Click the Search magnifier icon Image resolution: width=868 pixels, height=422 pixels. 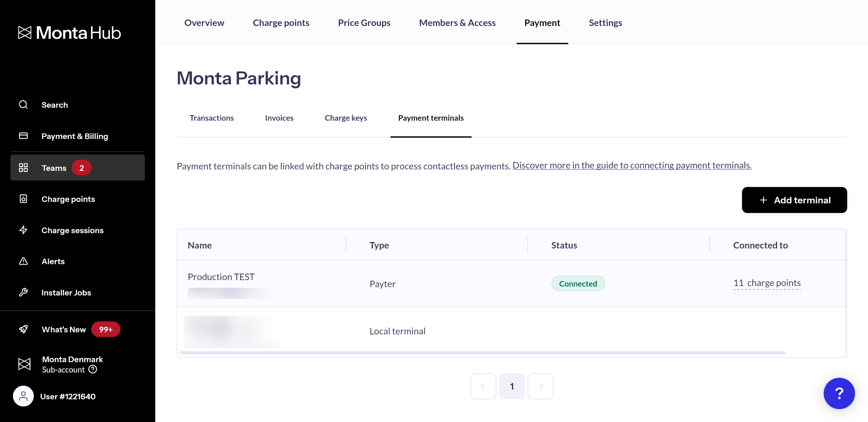click(23, 105)
